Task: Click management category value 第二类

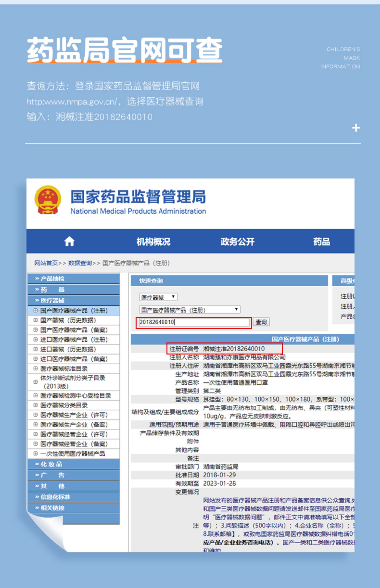Action: click(x=212, y=391)
